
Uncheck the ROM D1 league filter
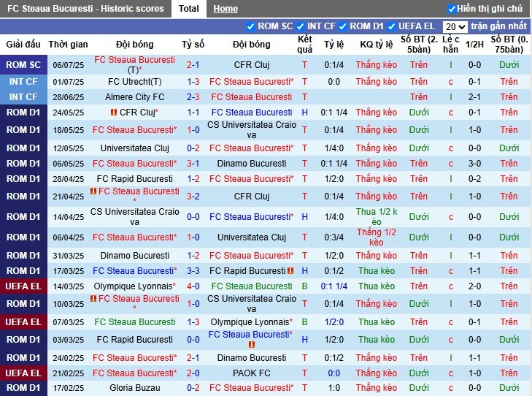(342, 26)
